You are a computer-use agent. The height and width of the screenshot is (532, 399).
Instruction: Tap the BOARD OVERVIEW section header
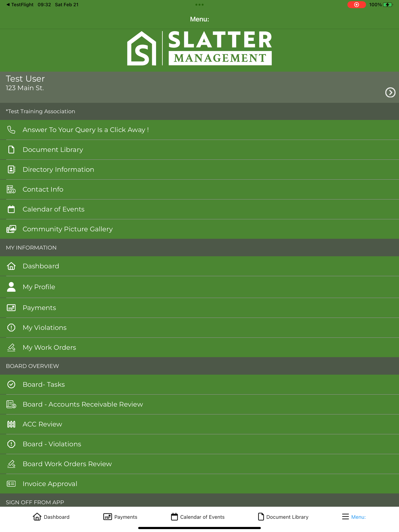(x=199, y=366)
